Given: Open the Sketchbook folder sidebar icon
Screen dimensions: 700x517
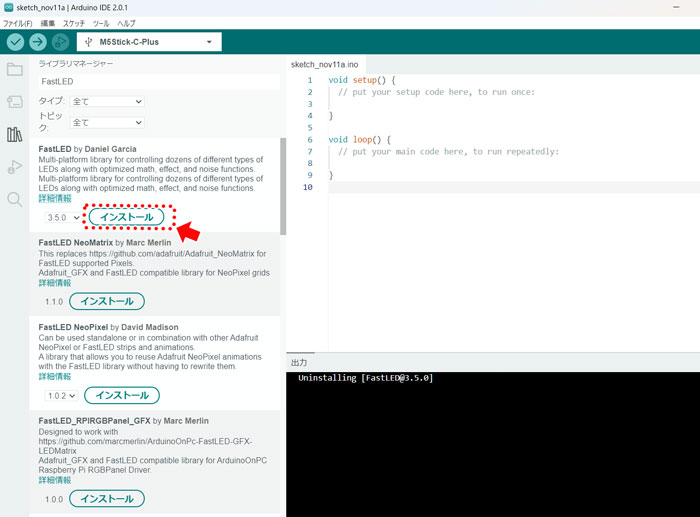Looking at the screenshot, I should click(x=15, y=69).
